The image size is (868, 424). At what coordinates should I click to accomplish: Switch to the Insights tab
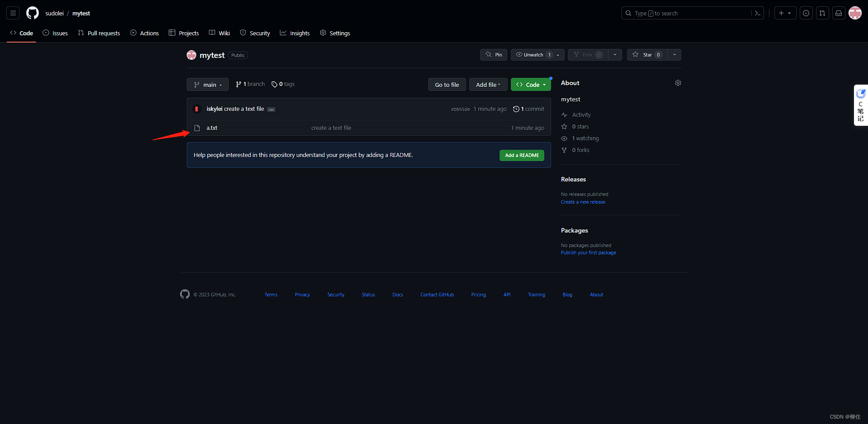pos(295,33)
